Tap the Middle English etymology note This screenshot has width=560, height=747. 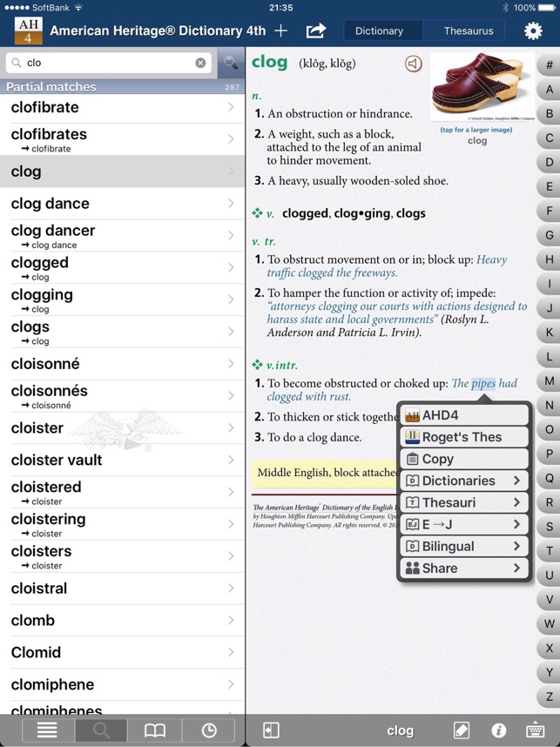pyautogui.click(x=326, y=474)
